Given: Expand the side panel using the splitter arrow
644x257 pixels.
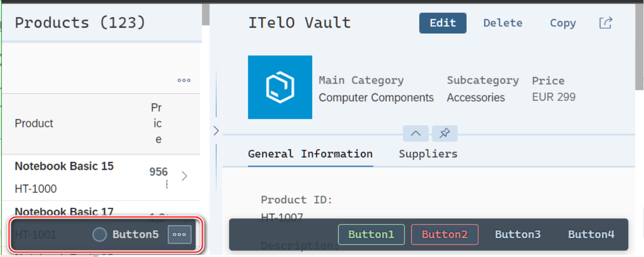Looking at the screenshot, I should [216, 131].
